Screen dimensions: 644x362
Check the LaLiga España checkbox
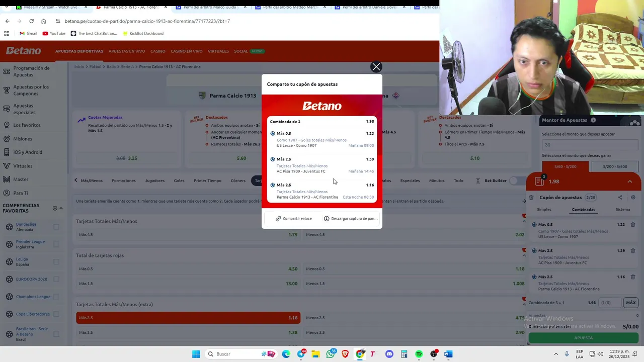(x=56, y=262)
